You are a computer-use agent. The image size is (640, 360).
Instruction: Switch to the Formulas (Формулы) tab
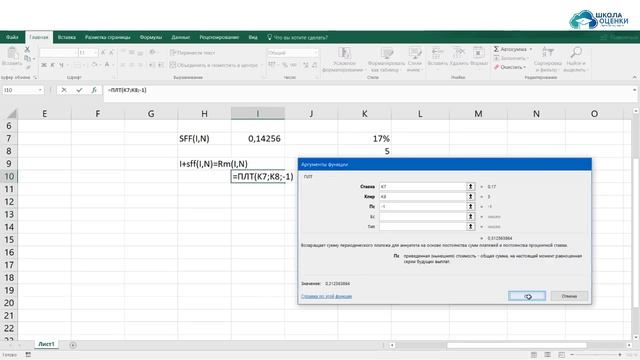151,37
